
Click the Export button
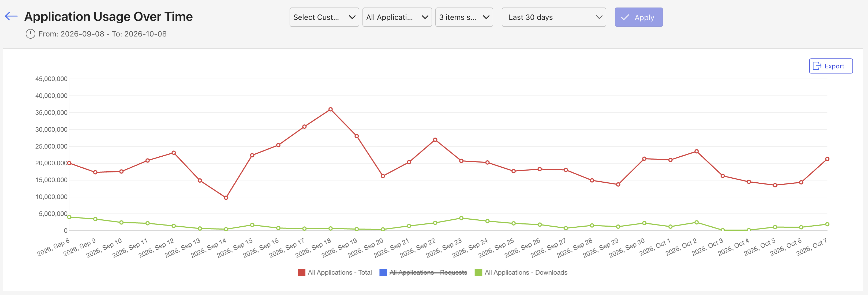(830, 66)
